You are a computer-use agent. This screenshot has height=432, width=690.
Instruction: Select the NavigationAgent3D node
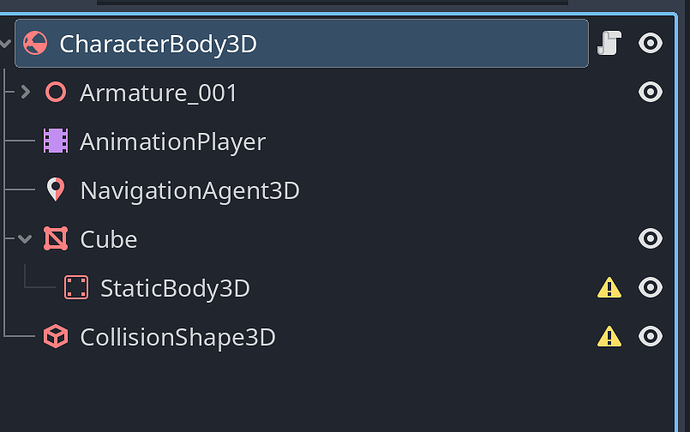(190, 190)
